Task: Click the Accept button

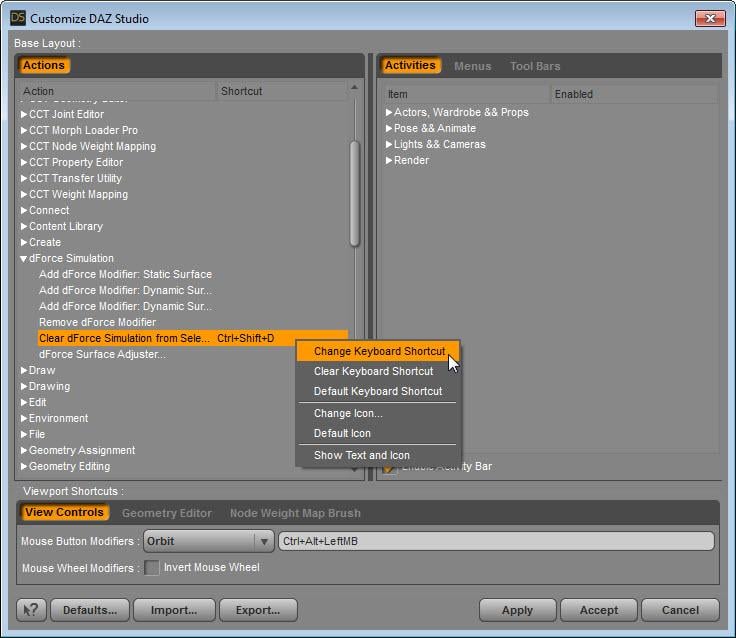Action: tap(598, 610)
